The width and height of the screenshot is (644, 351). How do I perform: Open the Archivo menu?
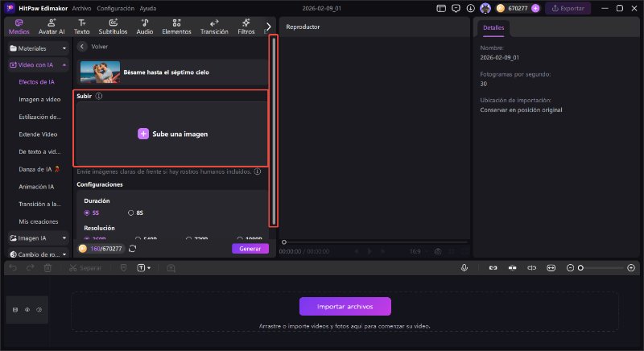click(81, 8)
